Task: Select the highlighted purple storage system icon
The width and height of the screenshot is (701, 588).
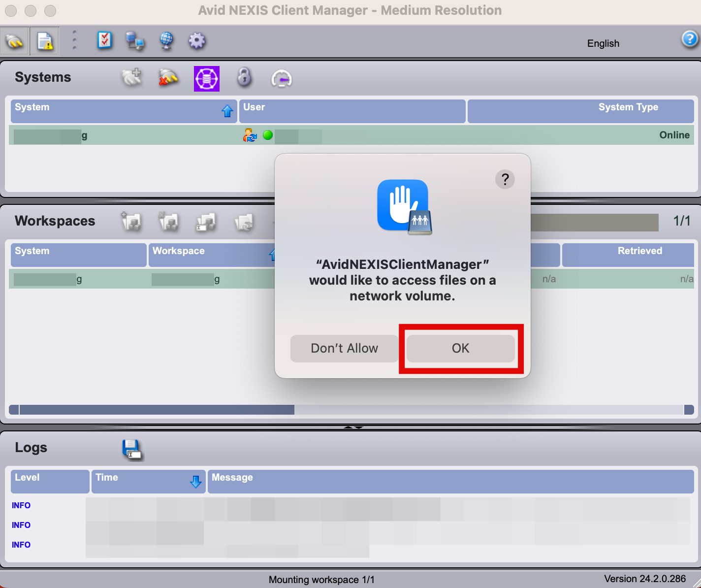Action: tap(206, 78)
